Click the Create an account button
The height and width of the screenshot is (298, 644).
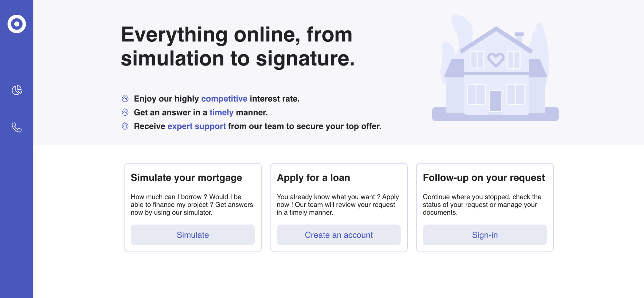339,235
